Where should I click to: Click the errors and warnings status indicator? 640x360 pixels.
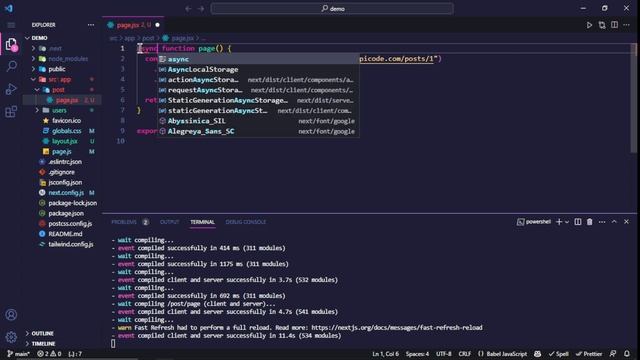click(x=49, y=354)
